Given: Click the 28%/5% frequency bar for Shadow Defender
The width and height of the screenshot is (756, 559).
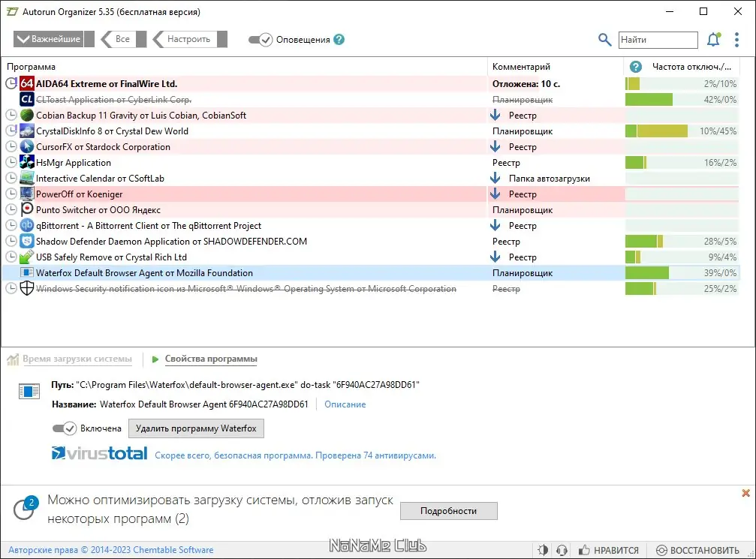Looking at the screenshot, I should click(x=682, y=241).
